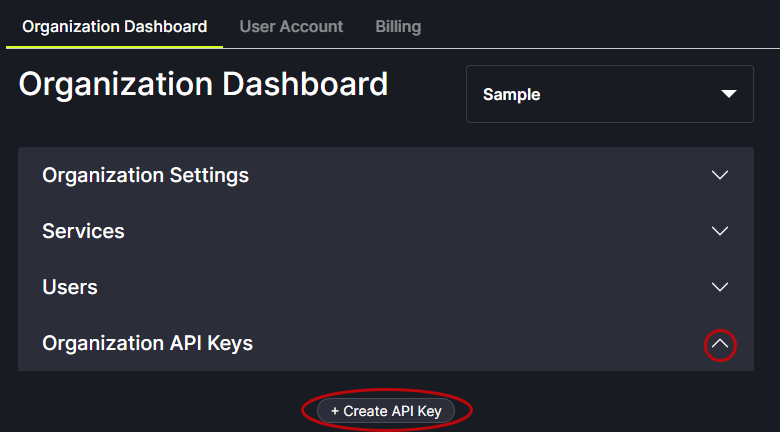Click the Organization Dashboard page heading

point(203,84)
